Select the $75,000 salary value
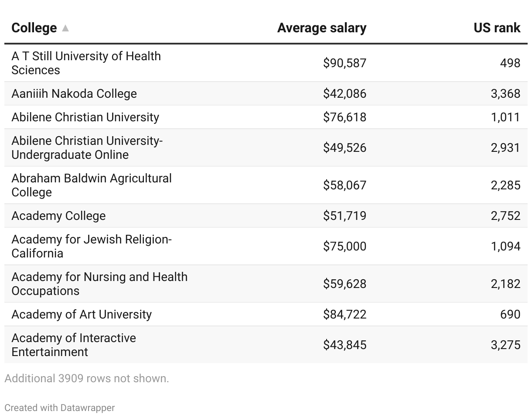The width and height of the screenshot is (532, 418). [x=344, y=246]
